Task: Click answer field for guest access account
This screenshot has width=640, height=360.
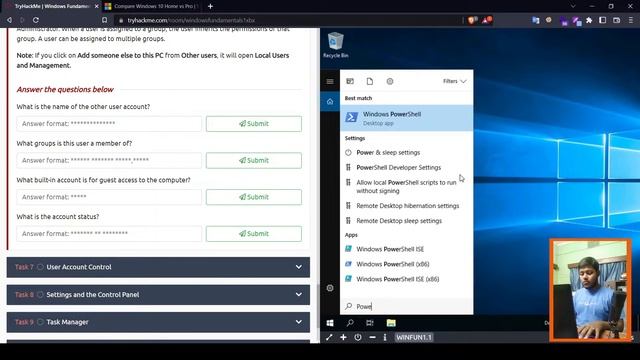Action: tap(109, 197)
